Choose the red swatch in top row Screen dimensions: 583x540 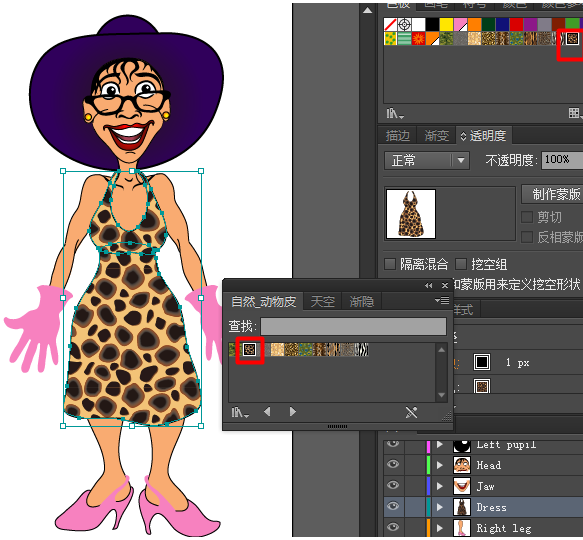[516, 25]
